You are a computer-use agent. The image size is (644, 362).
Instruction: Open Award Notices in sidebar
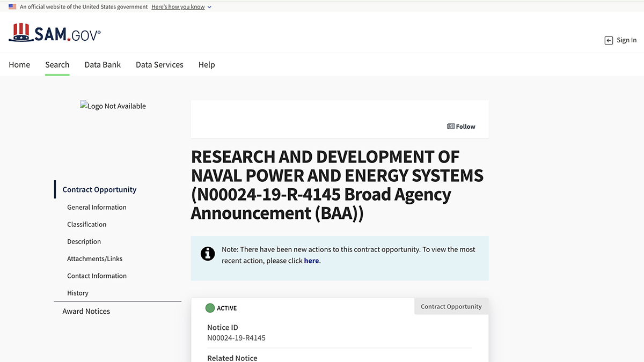(x=86, y=312)
